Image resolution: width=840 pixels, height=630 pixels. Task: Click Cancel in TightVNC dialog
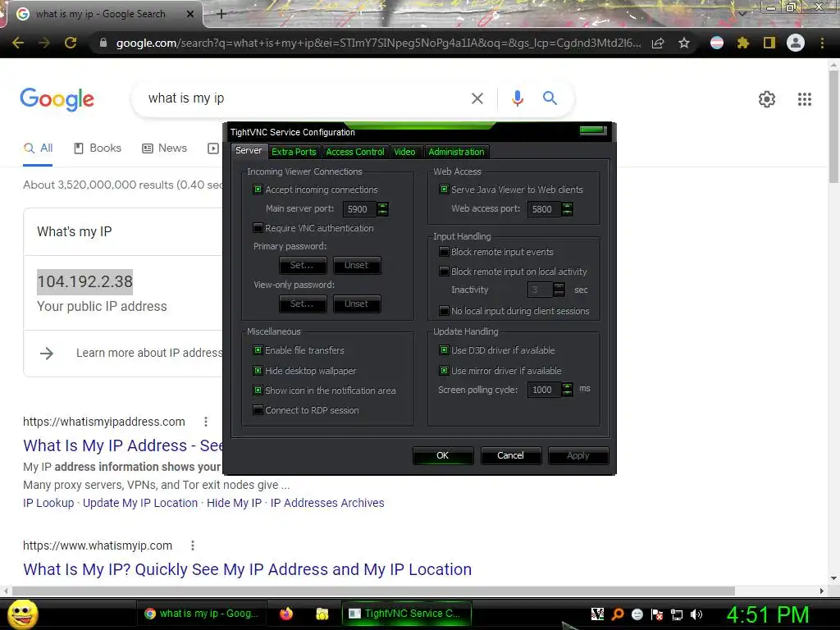coord(510,455)
